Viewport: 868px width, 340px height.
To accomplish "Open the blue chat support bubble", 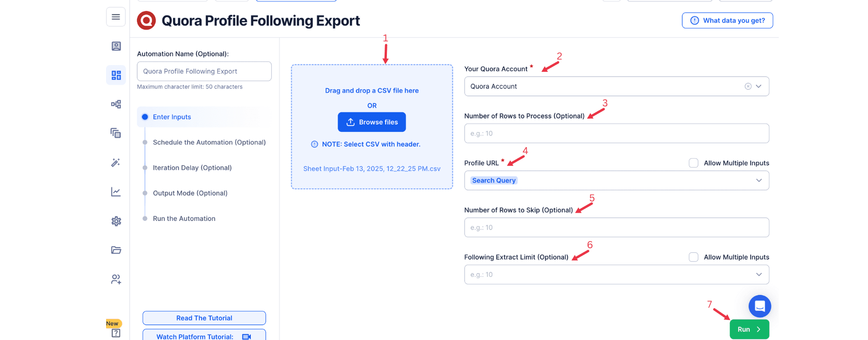I will coord(760,306).
